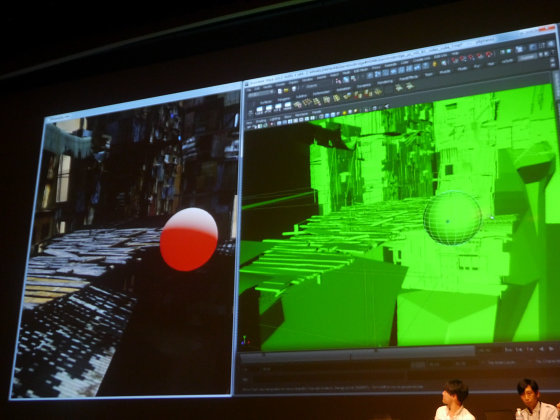The height and width of the screenshot is (420, 560).
Task: Click the blue object selection mode icon
Action: tap(346, 80)
